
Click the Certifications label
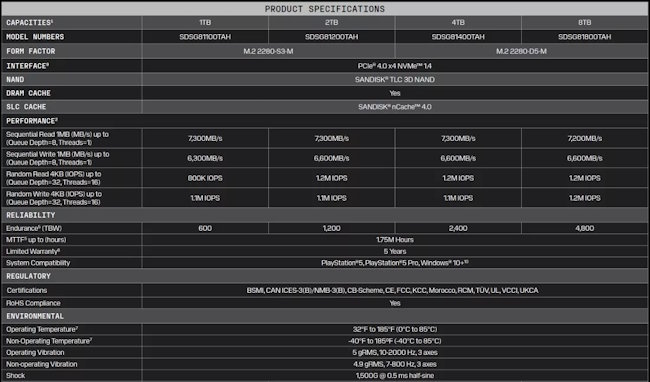[x=27, y=290]
